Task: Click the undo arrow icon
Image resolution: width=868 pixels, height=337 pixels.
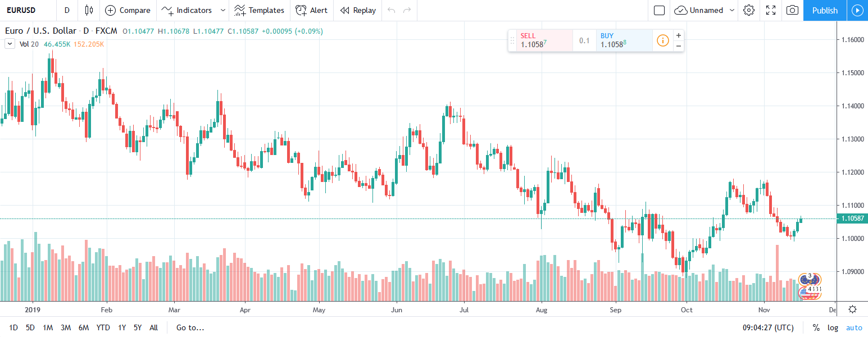Action: pos(392,10)
